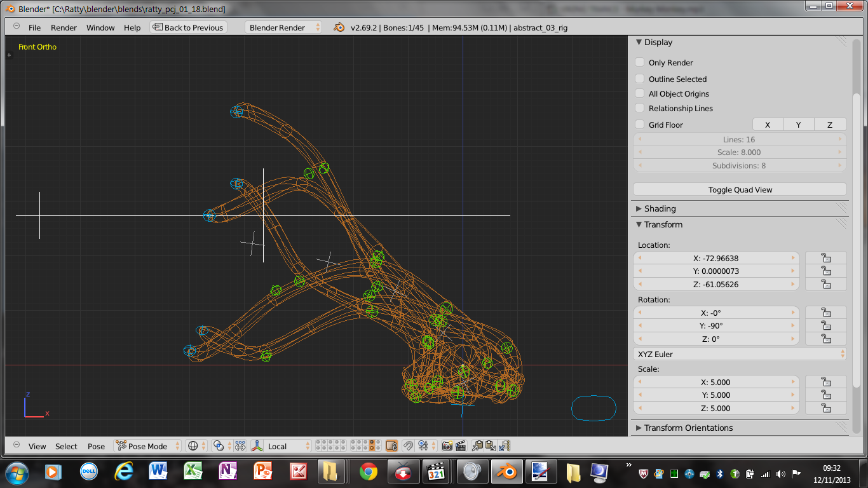Open Microsoft Word from the taskbar

[x=158, y=472]
